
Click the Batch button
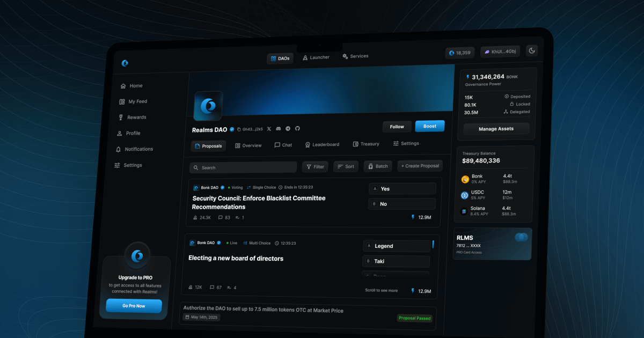(378, 166)
